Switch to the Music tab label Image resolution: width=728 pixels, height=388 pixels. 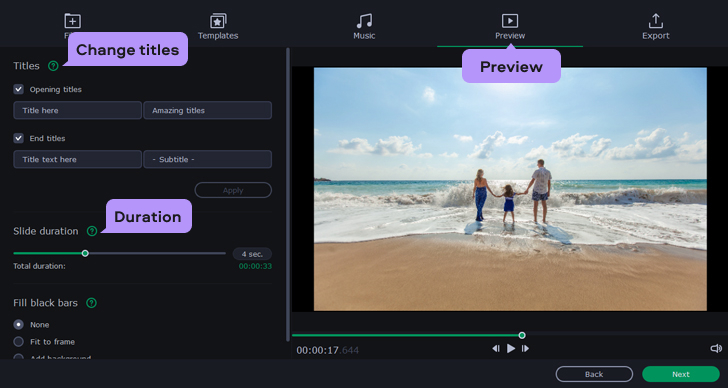pyautogui.click(x=364, y=36)
